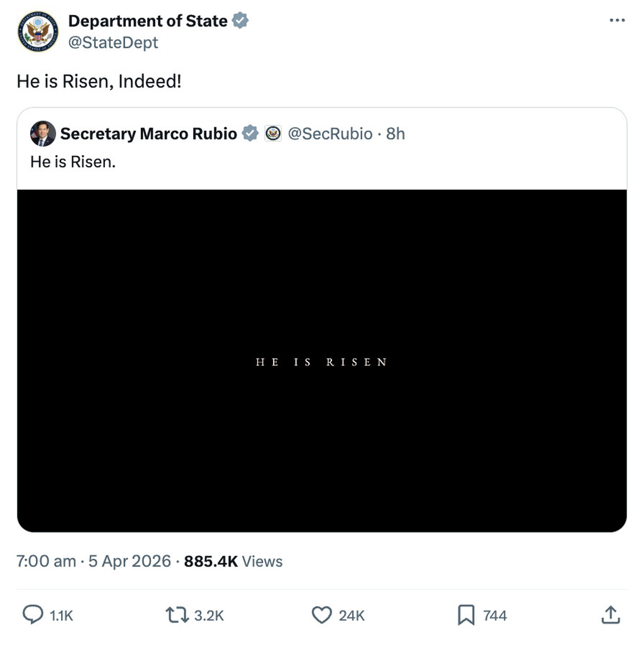Share the tweet via the upload arrow icon
Viewport: 644px width, 645px height.
[x=609, y=615]
